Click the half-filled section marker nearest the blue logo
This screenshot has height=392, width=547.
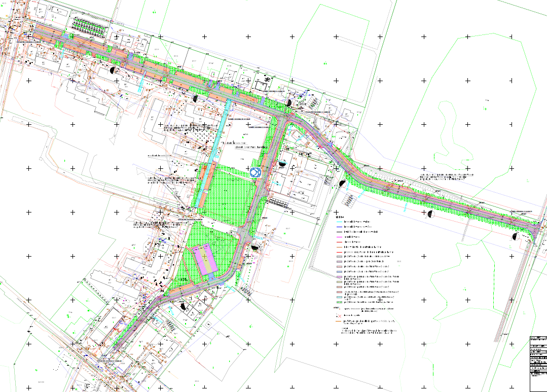point(282,163)
